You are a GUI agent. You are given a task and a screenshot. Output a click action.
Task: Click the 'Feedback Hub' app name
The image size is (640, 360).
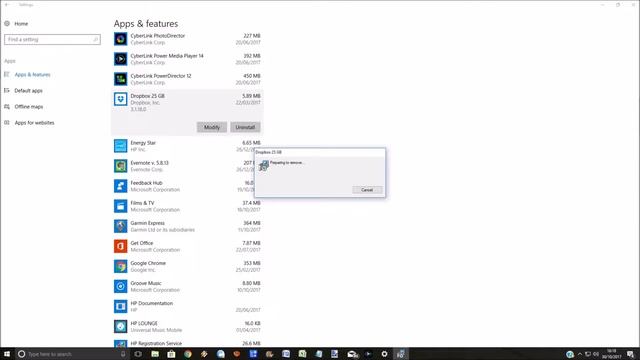pyautogui.click(x=146, y=183)
